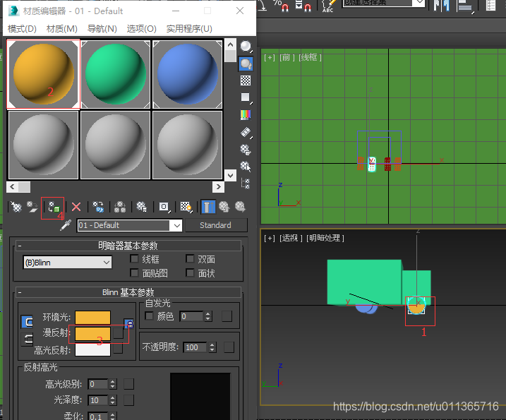Click 自发光 map button
The width and height of the screenshot is (506, 420).
point(227,316)
